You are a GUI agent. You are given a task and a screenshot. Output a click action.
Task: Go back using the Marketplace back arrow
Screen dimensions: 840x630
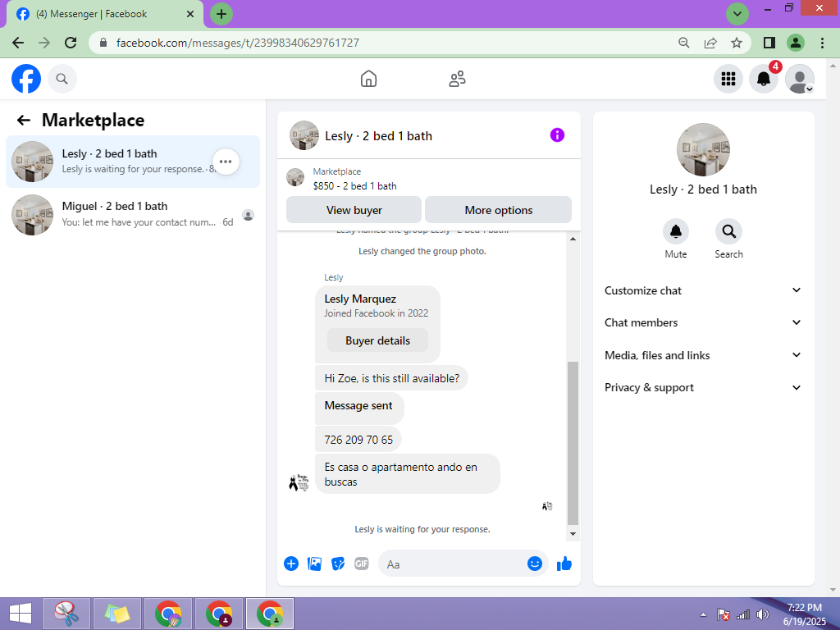point(24,120)
